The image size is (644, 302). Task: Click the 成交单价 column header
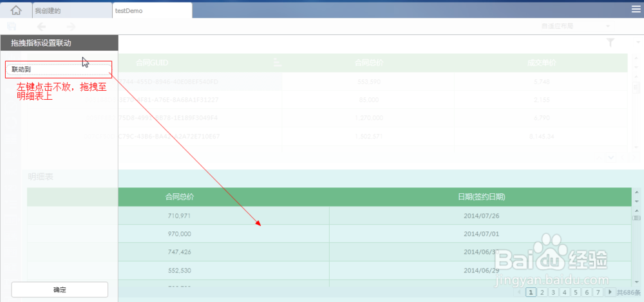click(x=542, y=62)
